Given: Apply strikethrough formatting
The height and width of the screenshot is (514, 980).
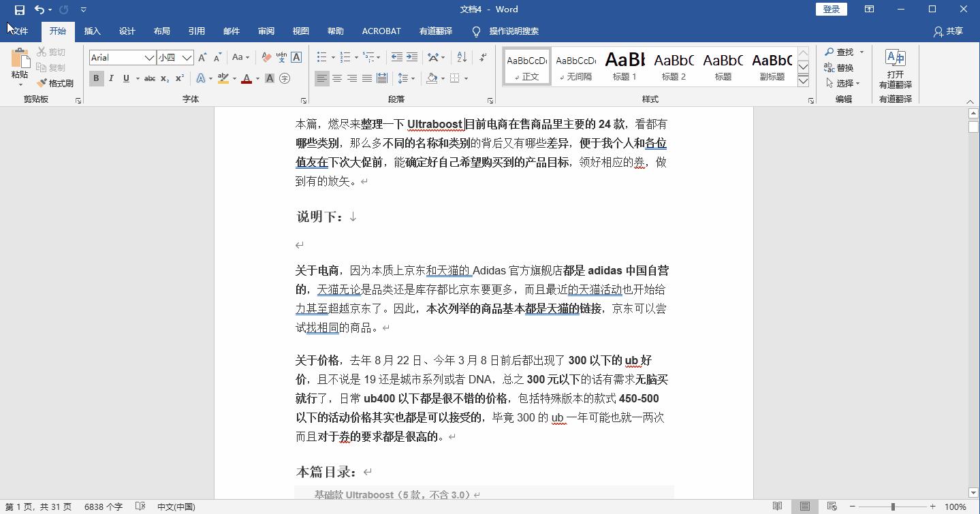Looking at the screenshot, I should [x=150, y=78].
